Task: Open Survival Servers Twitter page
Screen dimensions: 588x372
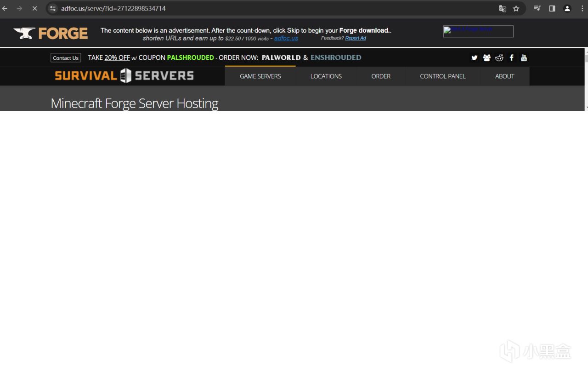Action: click(x=475, y=58)
